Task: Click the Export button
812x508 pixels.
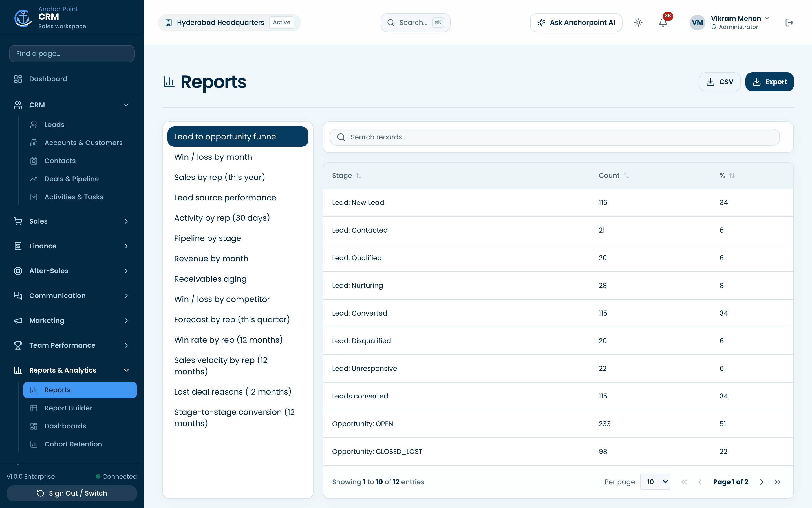Action: click(x=769, y=82)
